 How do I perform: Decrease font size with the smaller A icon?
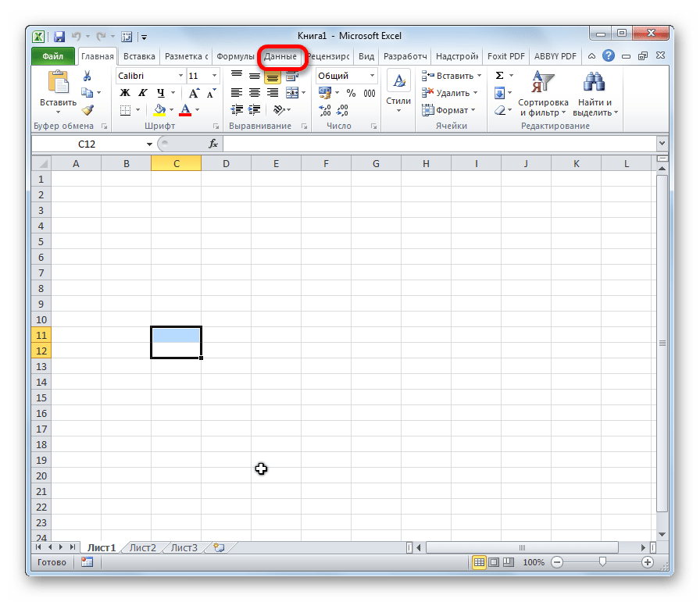pos(211,93)
